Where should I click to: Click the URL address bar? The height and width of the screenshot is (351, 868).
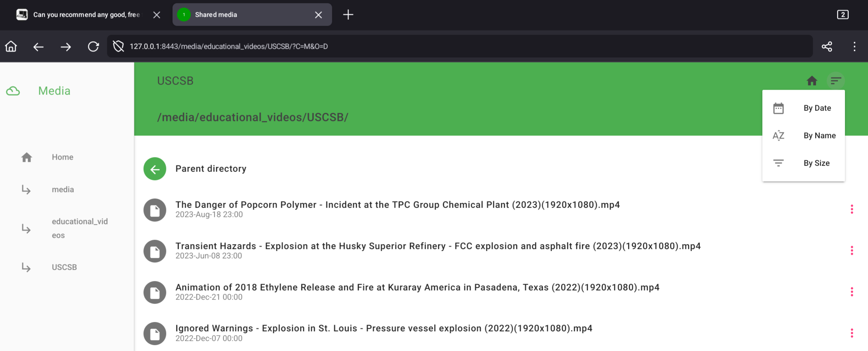[x=446, y=47]
